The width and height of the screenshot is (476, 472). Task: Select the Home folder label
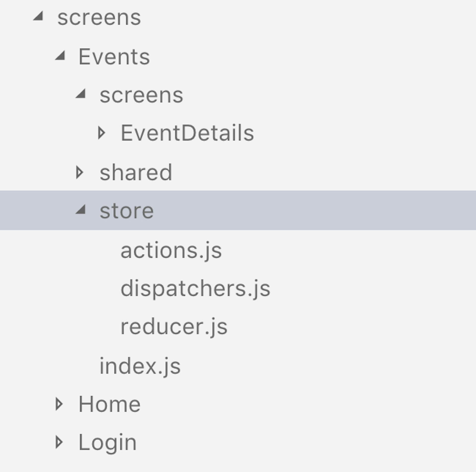coord(110,404)
